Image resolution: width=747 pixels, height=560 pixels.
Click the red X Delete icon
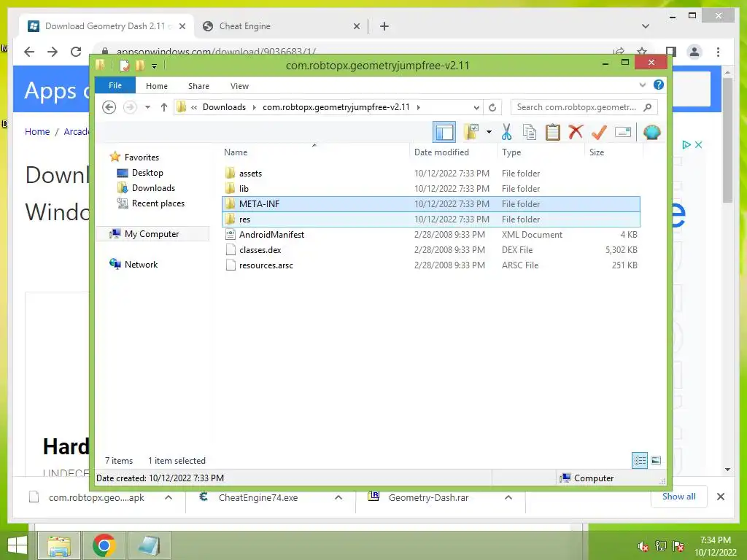click(576, 131)
